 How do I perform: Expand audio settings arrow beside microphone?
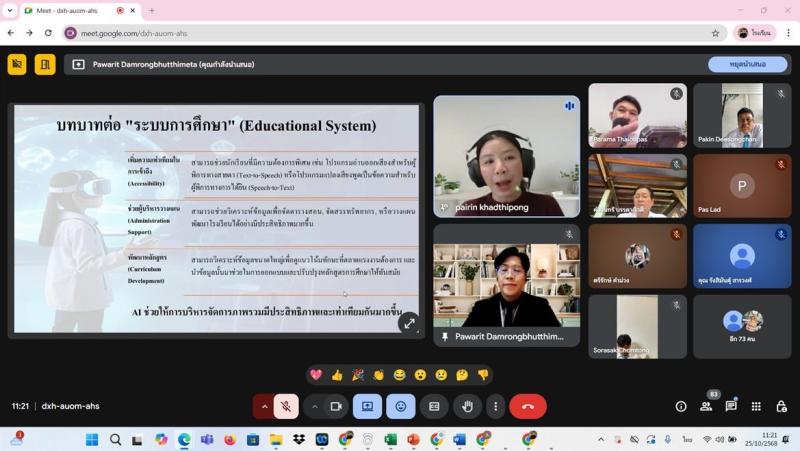coord(264,406)
